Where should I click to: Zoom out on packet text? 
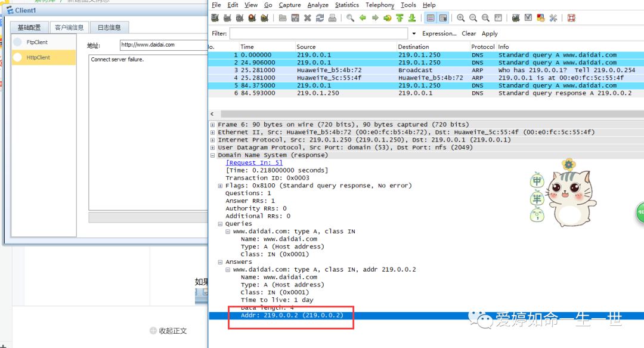point(473,18)
